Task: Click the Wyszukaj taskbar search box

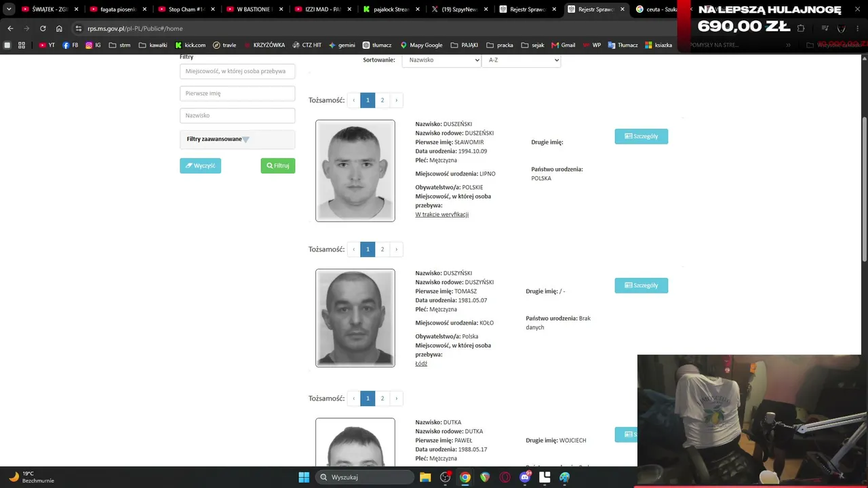Action: [x=365, y=477]
